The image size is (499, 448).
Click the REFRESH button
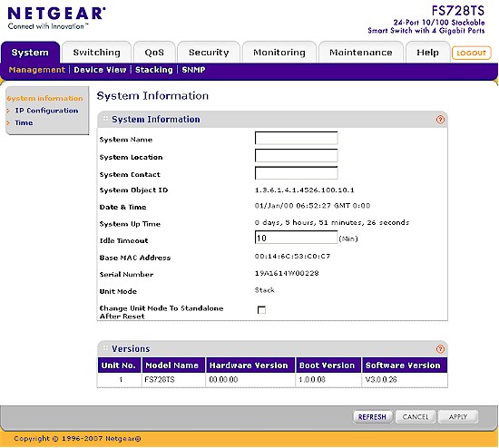(372, 417)
